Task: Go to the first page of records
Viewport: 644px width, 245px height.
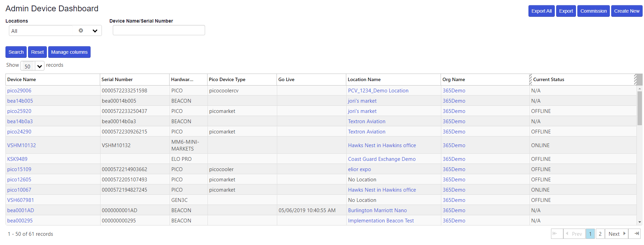Action: [557, 234]
